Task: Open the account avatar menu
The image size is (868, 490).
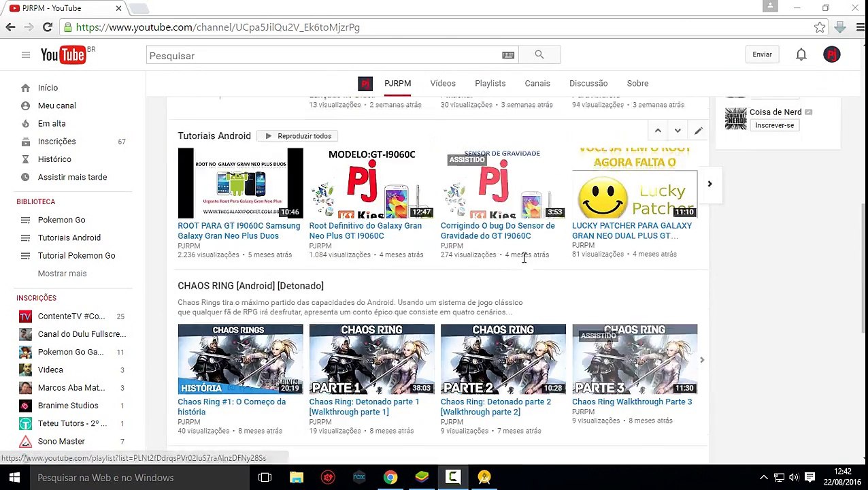Action: coord(831,54)
